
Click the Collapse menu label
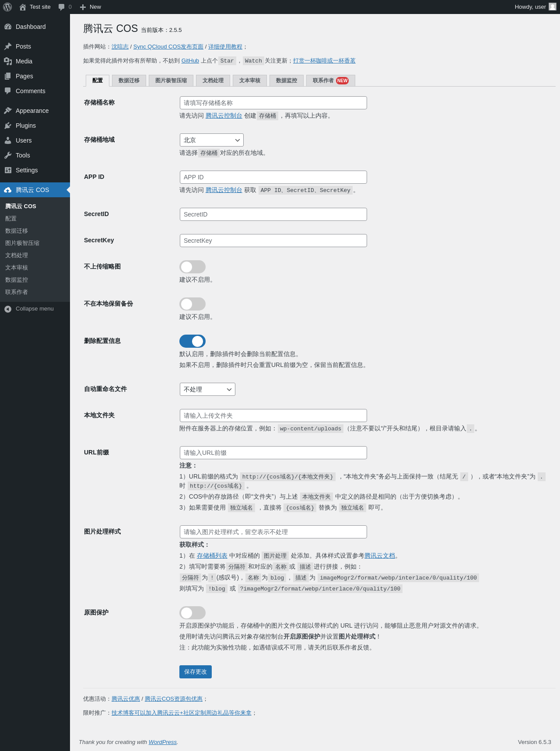pyautogui.click(x=35, y=309)
